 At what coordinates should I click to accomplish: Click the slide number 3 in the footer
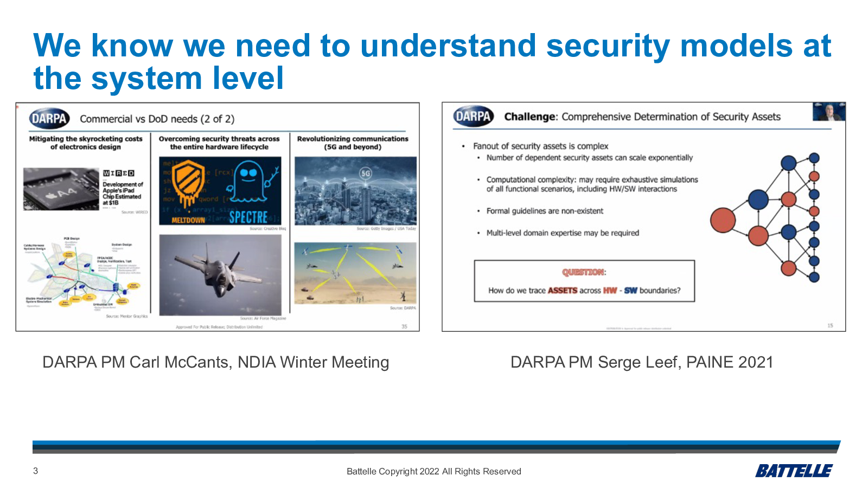pos(36,471)
